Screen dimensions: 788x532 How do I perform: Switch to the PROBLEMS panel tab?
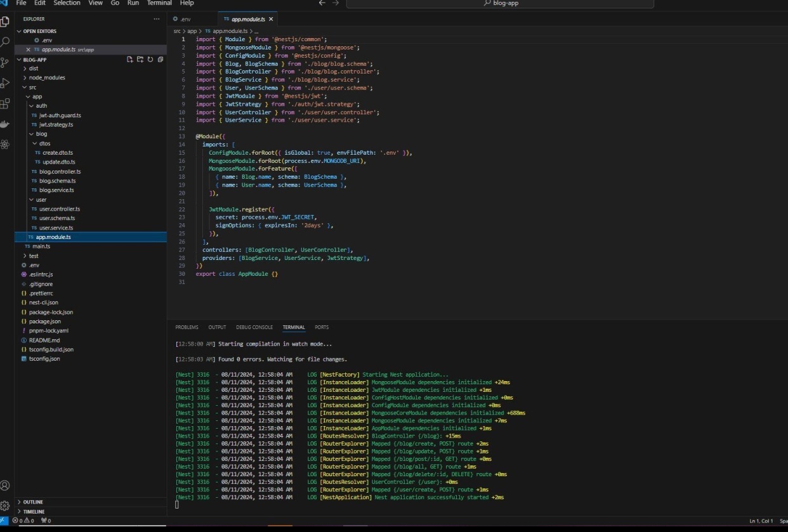(x=187, y=327)
